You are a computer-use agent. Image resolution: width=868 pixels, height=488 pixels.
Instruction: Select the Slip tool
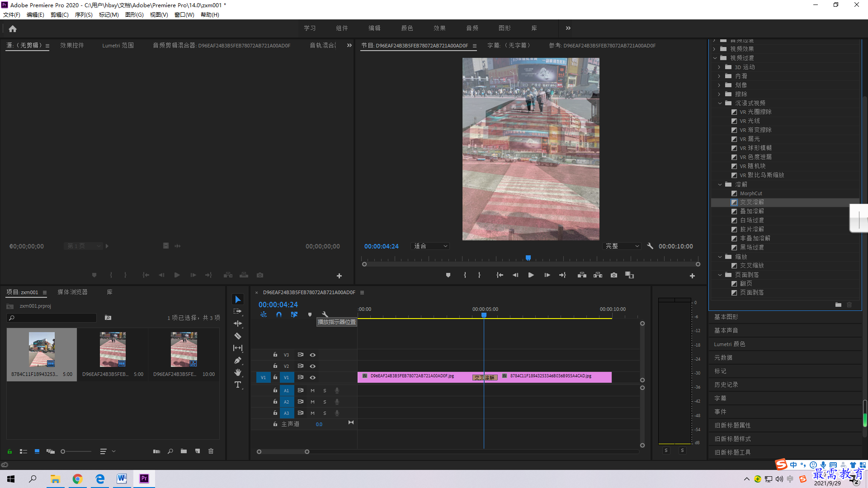[238, 348]
